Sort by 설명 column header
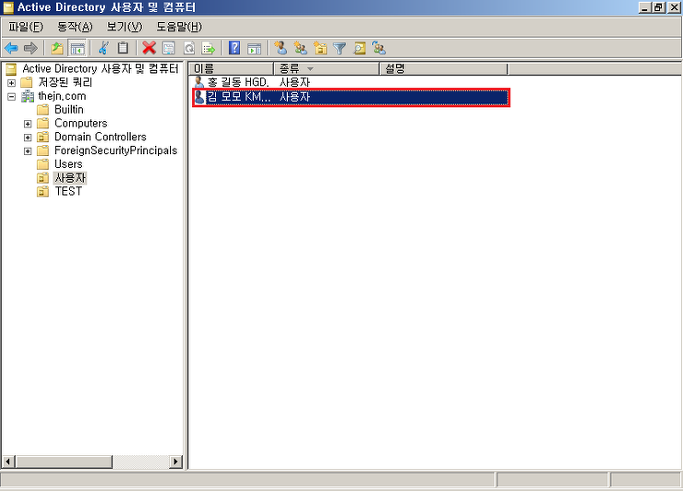Viewport: 683px width, 491px height. point(444,69)
